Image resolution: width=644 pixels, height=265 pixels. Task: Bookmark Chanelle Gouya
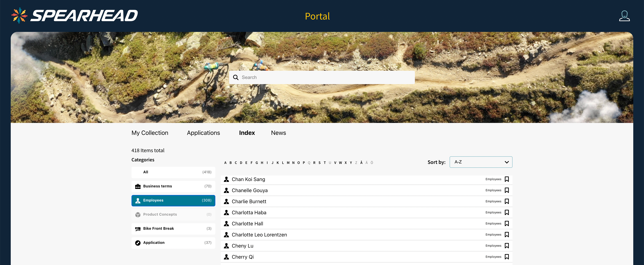pos(506,190)
